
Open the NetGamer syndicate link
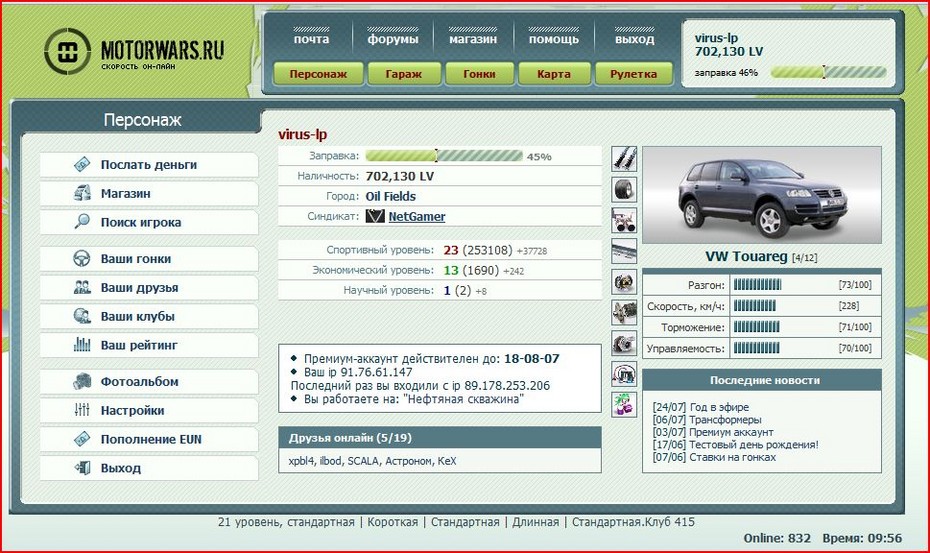[x=416, y=216]
